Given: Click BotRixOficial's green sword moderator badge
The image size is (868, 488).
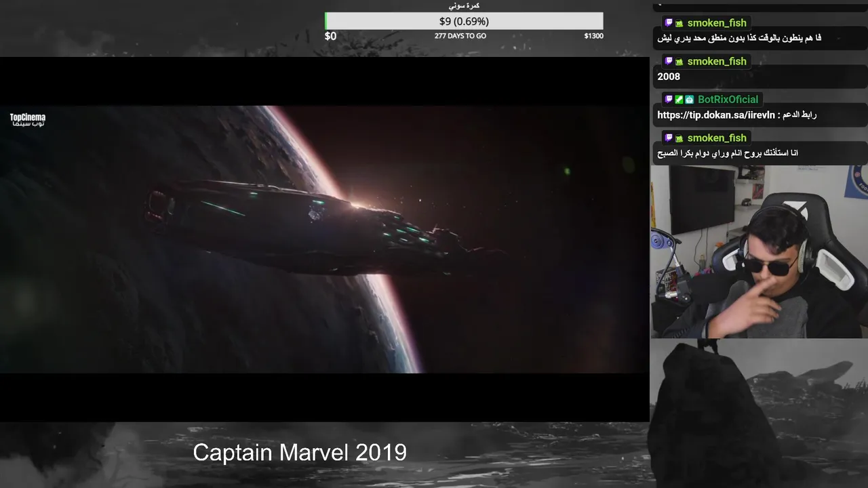Looking at the screenshot, I should click(x=679, y=100).
